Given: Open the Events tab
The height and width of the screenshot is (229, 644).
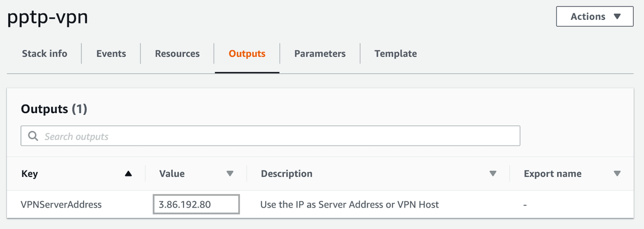Looking at the screenshot, I should coord(111,54).
